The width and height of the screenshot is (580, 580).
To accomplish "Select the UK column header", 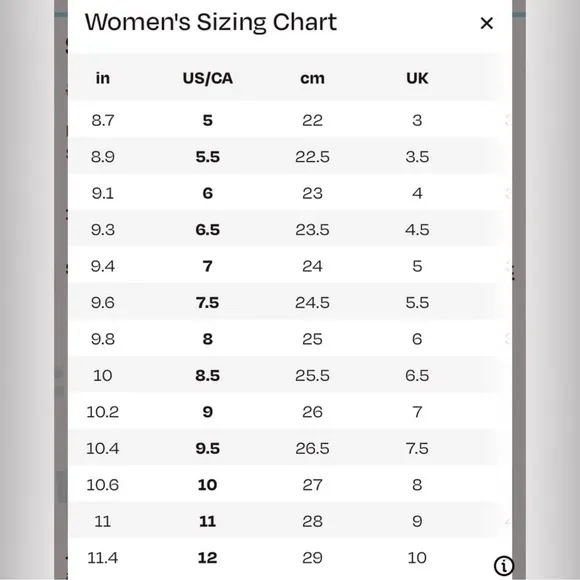I will (x=417, y=78).
